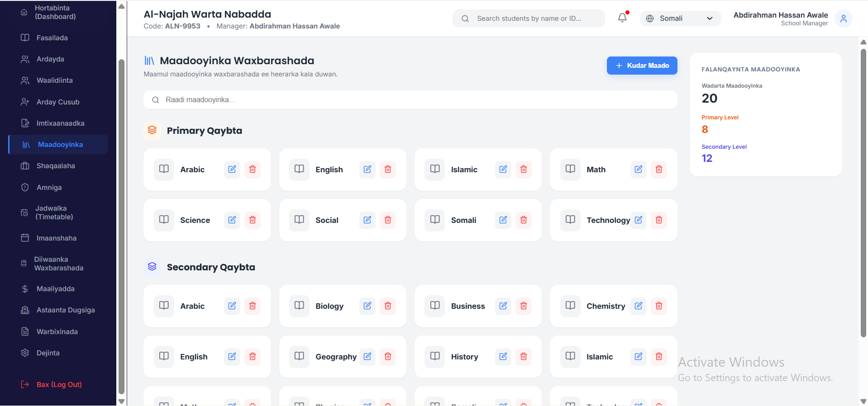Delete the Secondary Islamic subject
868x406 pixels.
pos(659,356)
